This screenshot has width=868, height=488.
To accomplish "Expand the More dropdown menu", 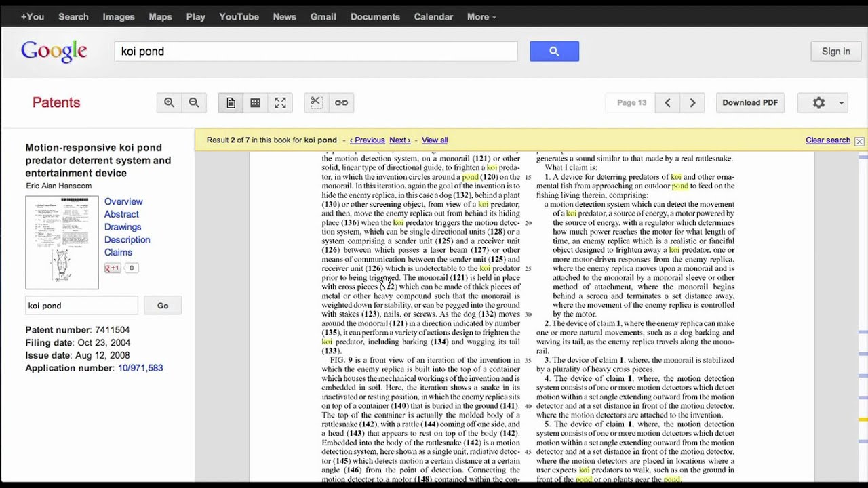I will click(481, 16).
